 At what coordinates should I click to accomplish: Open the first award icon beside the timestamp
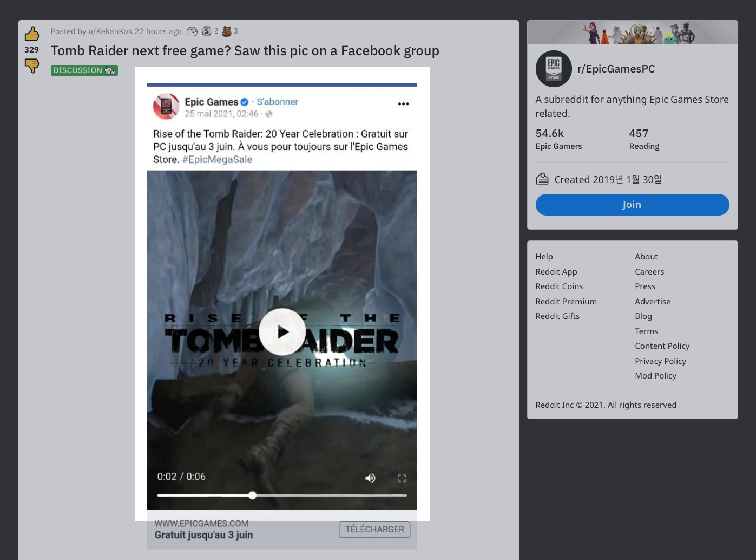tap(192, 31)
